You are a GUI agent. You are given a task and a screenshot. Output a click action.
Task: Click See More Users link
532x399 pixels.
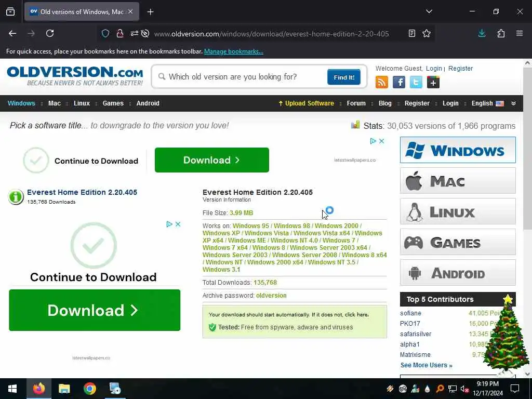click(x=426, y=365)
